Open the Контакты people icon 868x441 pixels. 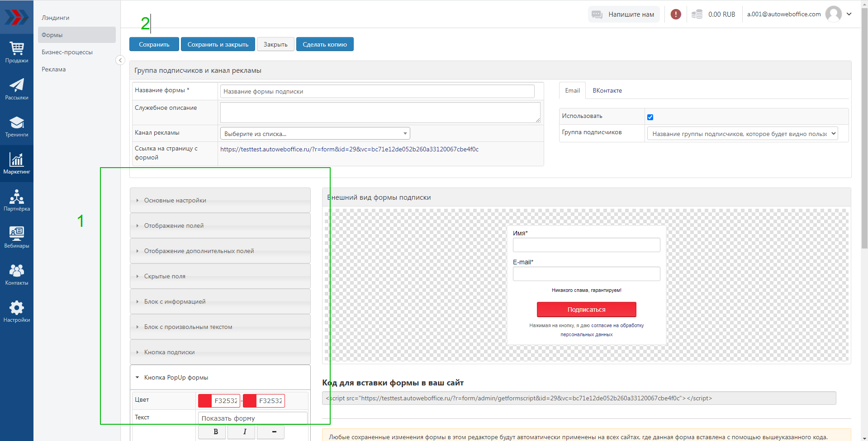pos(17,275)
